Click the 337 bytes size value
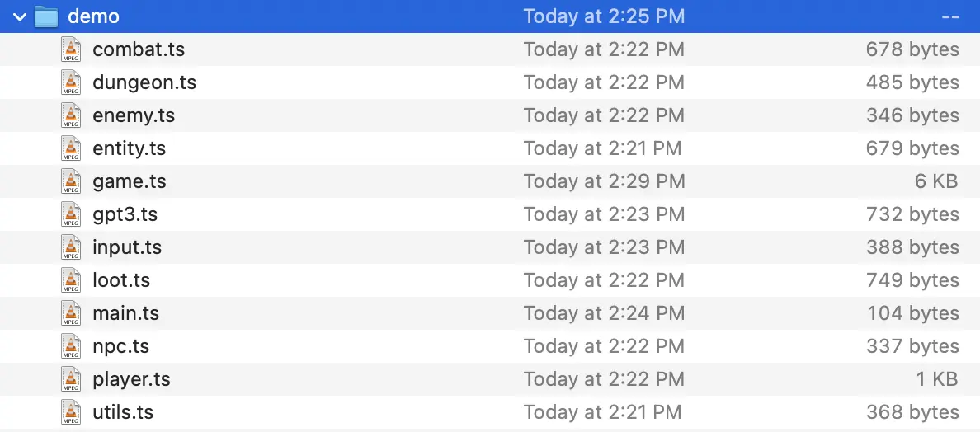This screenshot has width=980, height=432. [x=912, y=346]
